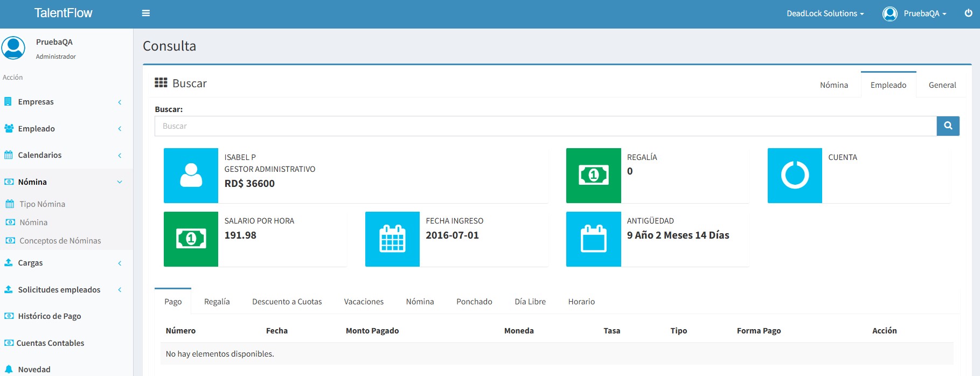Expand the Empleado menu chevron

coord(120,128)
